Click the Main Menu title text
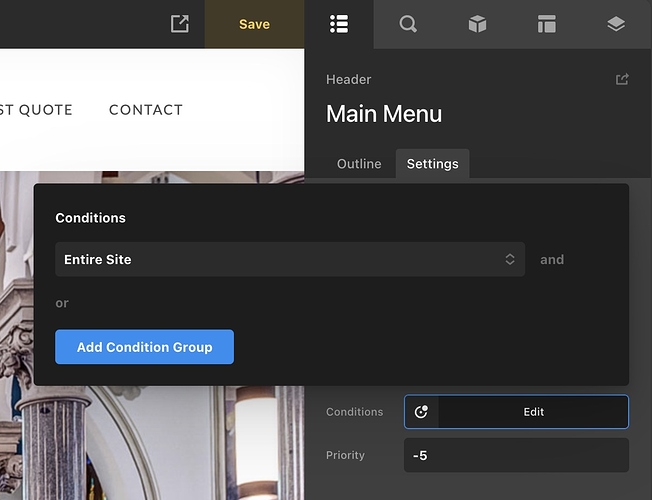Screen dimensions: 652x500 [384, 114]
